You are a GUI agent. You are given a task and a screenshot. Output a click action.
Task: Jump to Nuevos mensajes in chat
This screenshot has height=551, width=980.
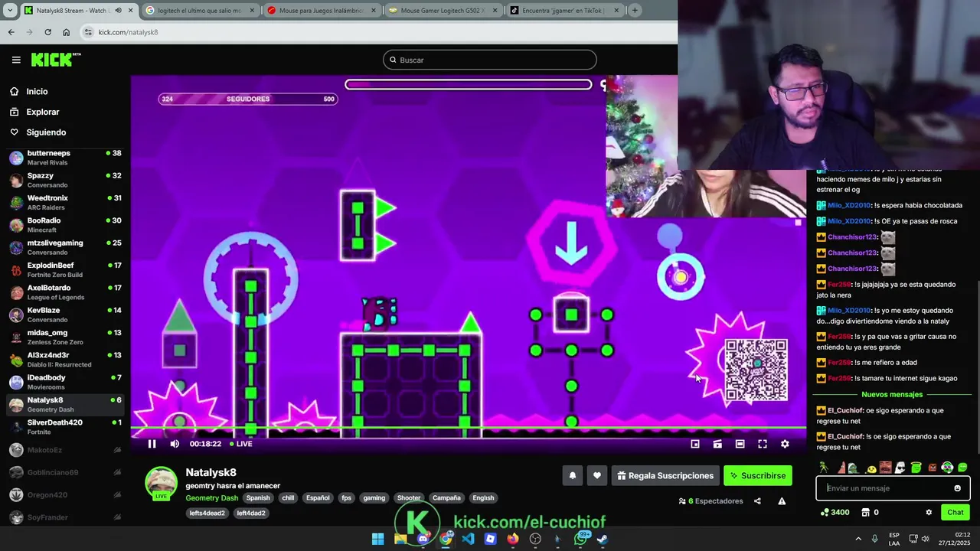[892, 394]
